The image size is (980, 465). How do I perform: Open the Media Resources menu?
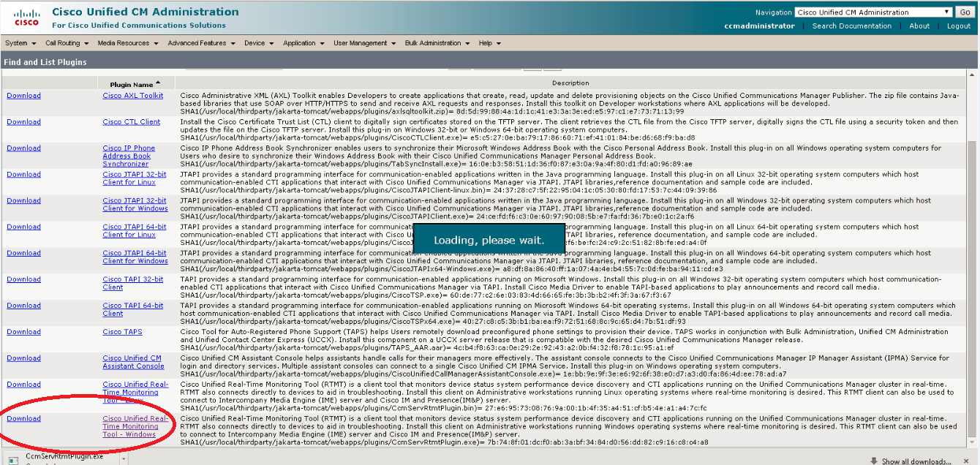(128, 43)
